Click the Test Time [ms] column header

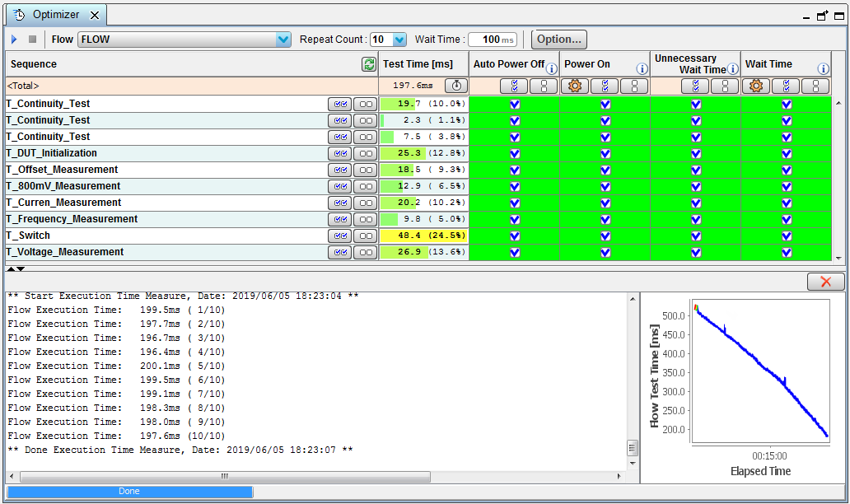(418, 64)
